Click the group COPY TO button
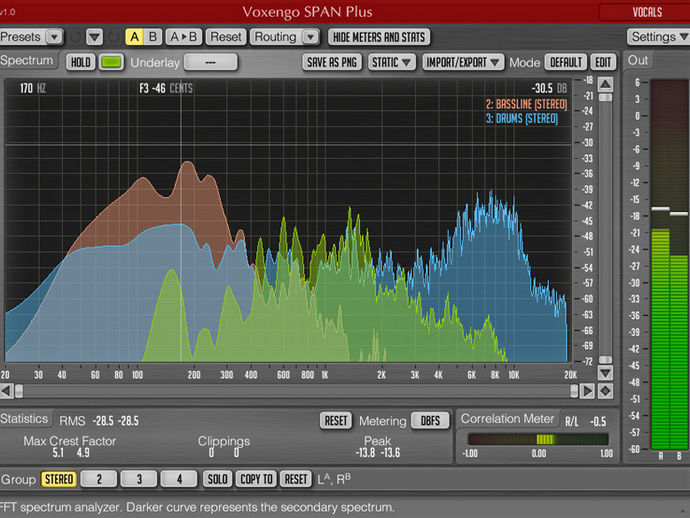The width and height of the screenshot is (690, 518). tap(256, 479)
